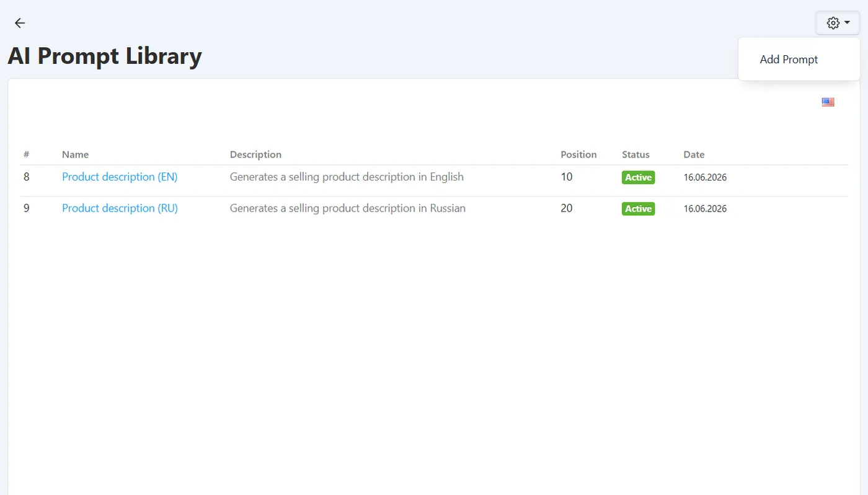Click the row number 8 cell
This screenshot has width=868, height=495.
(x=27, y=177)
